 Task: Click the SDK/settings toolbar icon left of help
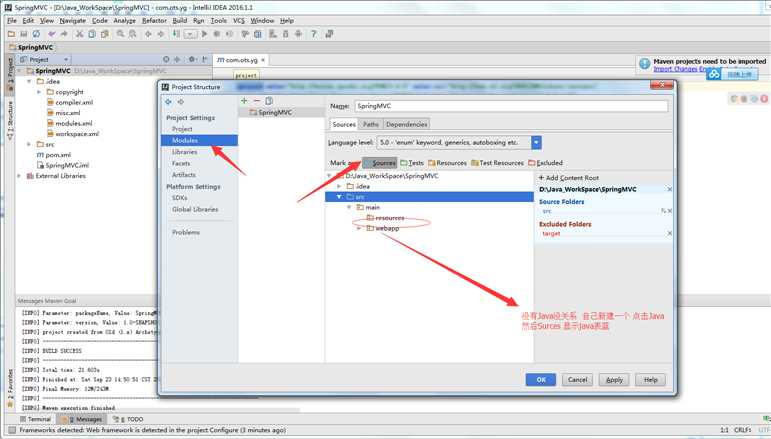pyautogui.click(x=298, y=34)
